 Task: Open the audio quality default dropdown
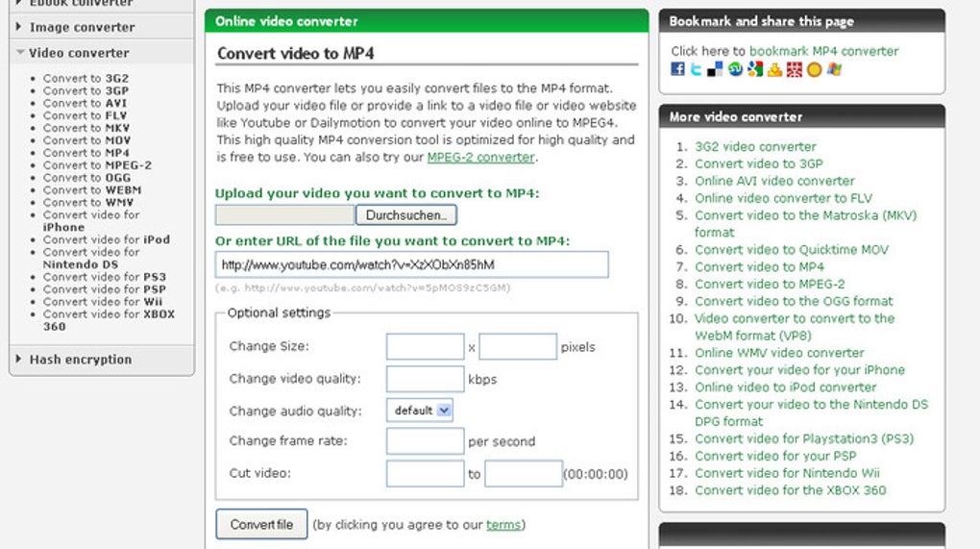(x=419, y=411)
